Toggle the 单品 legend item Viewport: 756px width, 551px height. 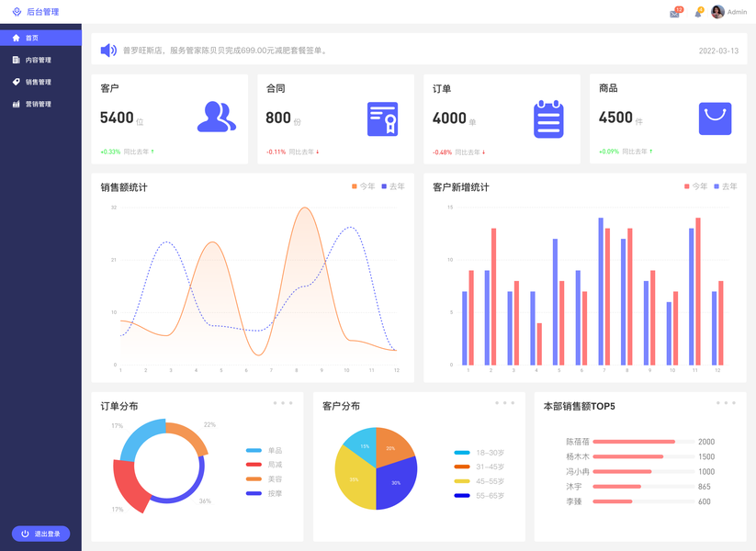(265, 450)
